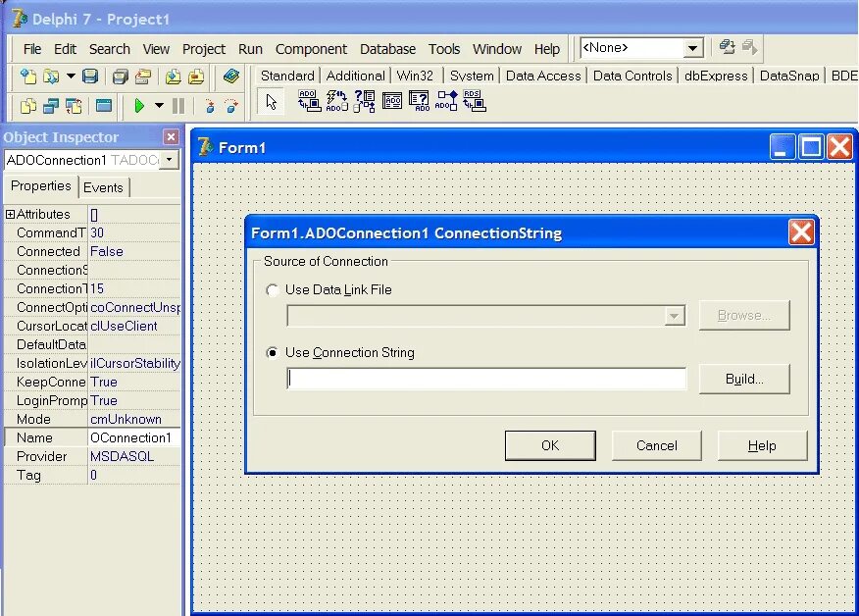Image resolution: width=859 pixels, height=616 pixels.
Task: Click the Step Over debug icon
Action: [x=231, y=105]
